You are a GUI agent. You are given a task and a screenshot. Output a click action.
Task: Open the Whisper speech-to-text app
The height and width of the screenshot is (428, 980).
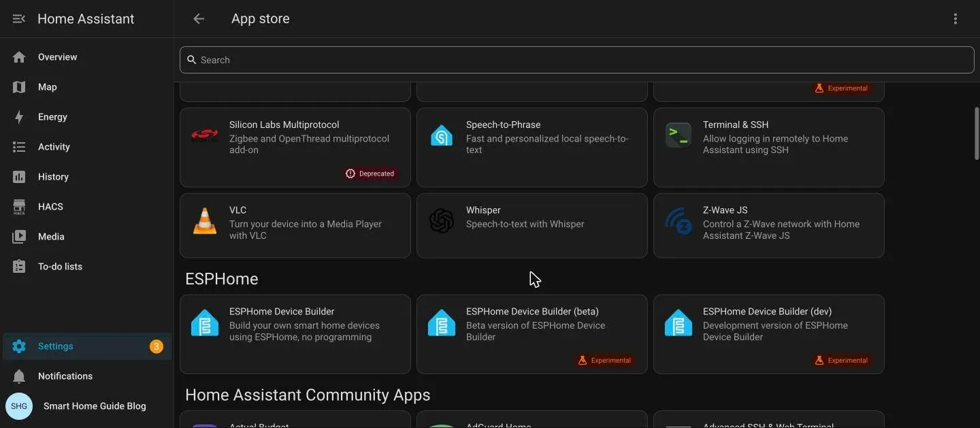click(532, 226)
